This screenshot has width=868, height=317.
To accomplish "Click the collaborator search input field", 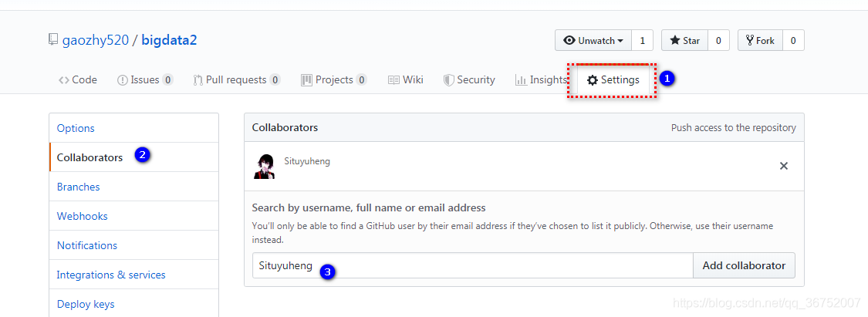I will [473, 265].
